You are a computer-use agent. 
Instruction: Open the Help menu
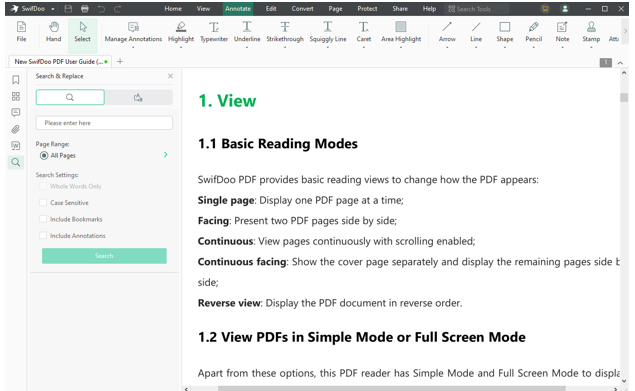pos(429,9)
